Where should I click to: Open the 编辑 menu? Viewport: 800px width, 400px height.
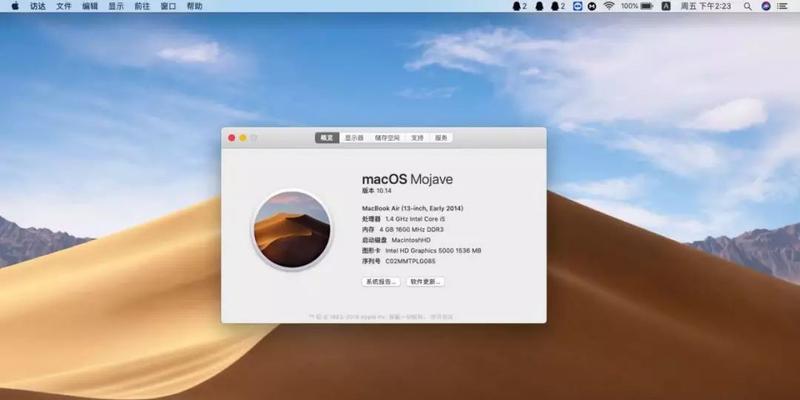[x=90, y=6]
